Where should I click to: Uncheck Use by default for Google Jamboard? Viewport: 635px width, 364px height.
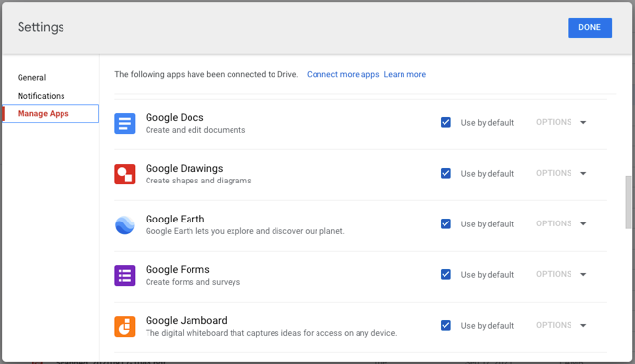pos(445,325)
